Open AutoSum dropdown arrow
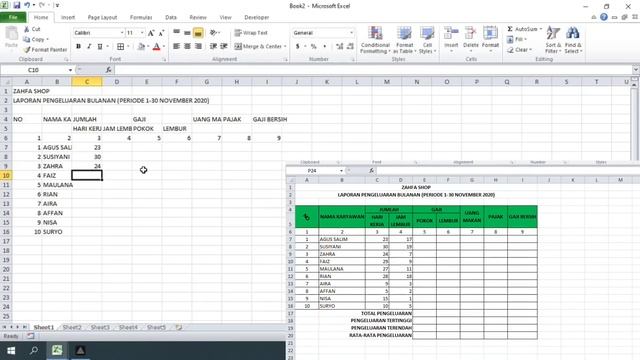The height and width of the screenshot is (360, 640). point(541,29)
